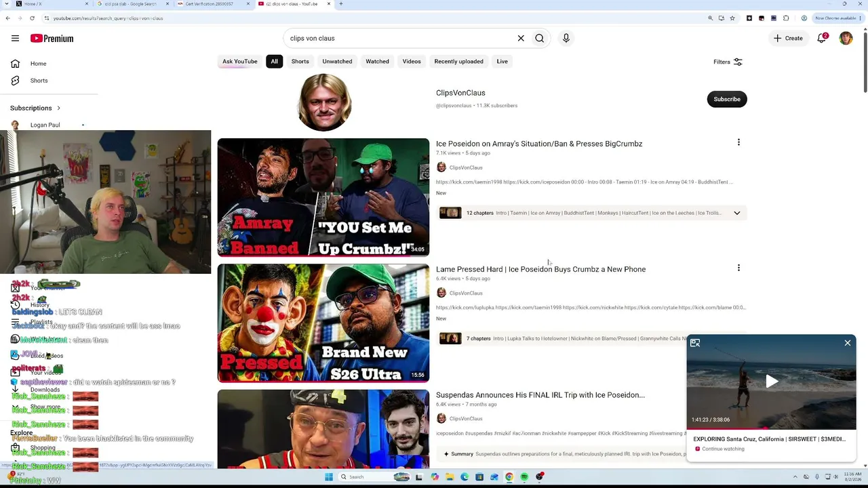Open the account avatar menu

tap(846, 39)
